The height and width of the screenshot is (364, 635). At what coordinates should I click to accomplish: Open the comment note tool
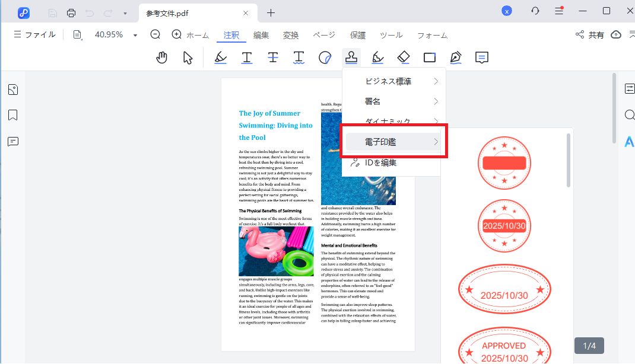coord(482,58)
